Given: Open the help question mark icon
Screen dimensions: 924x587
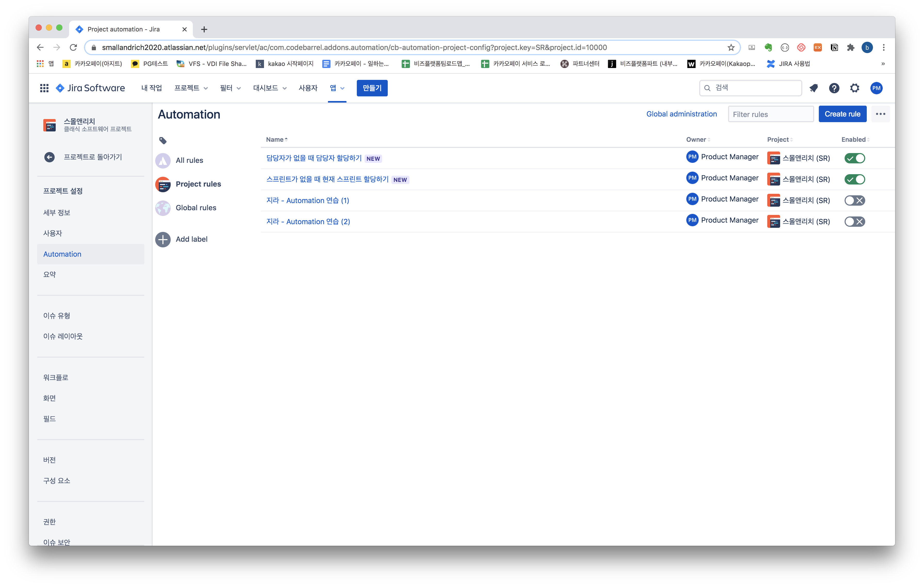Looking at the screenshot, I should click(x=834, y=88).
